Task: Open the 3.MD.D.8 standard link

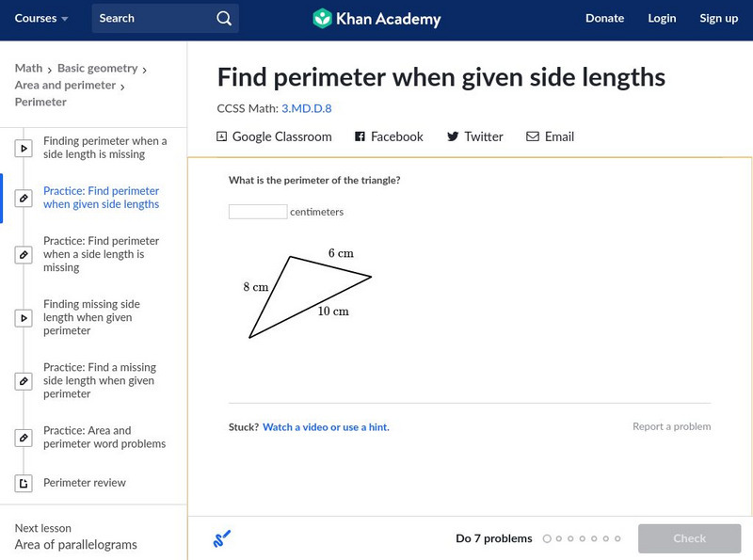Action: pos(306,108)
